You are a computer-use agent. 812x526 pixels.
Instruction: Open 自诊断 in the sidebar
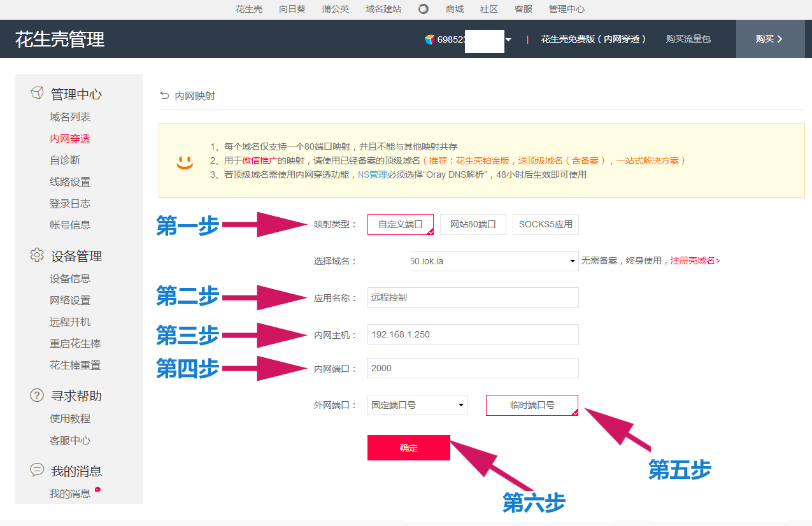(x=65, y=160)
